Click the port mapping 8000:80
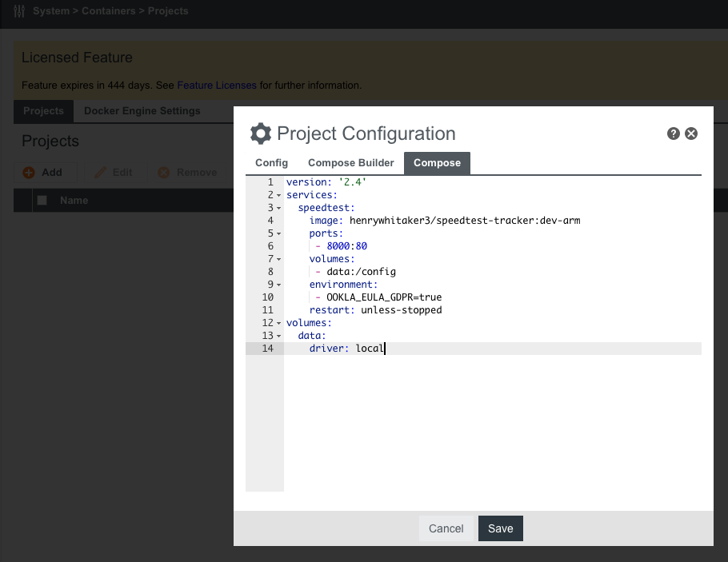Viewport: 728px width, 562px height. 347,246
